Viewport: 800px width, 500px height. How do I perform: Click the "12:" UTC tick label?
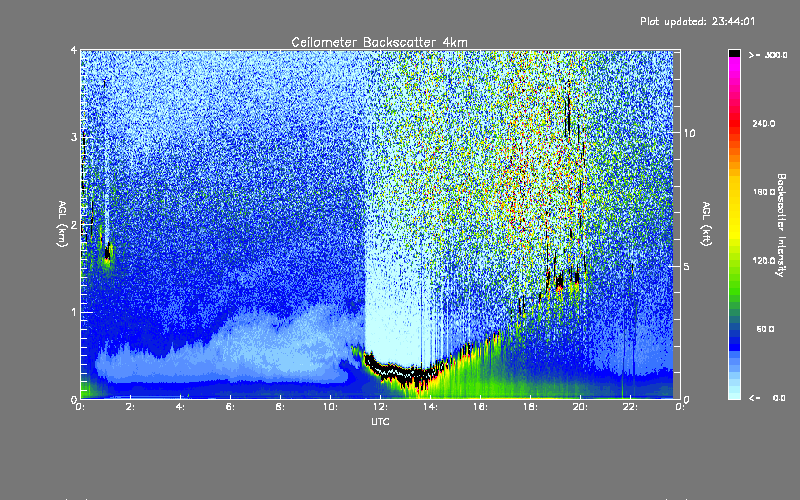point(381,407)
